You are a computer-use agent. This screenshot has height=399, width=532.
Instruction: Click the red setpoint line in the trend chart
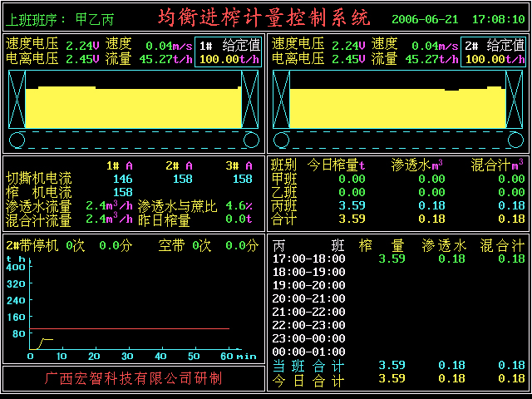point(130,328)
